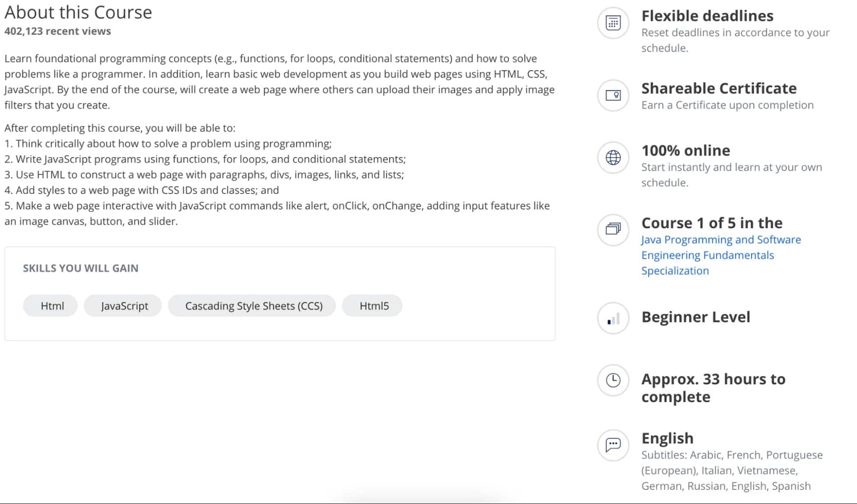
Task: Click the Flexible deadlines heading
Action: (707, 16)
